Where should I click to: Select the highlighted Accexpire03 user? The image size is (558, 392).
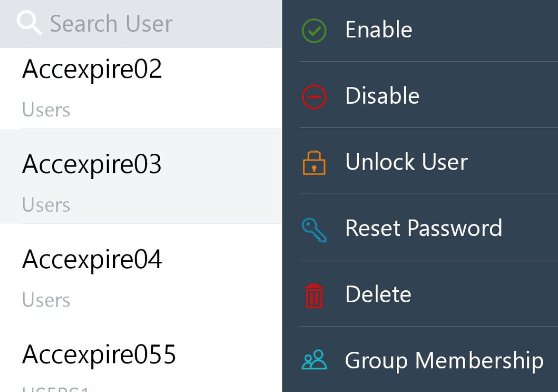[x=92, y=165]
